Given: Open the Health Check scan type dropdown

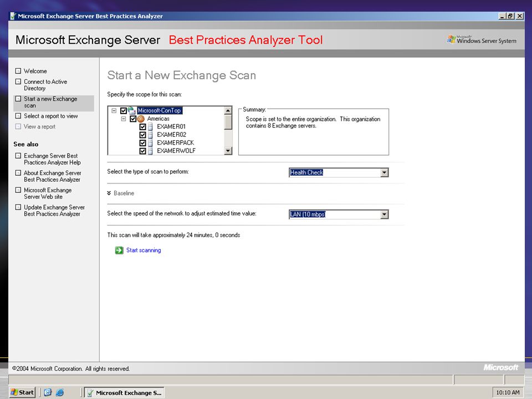Looking at the screenshot, I should coord(384,173).
